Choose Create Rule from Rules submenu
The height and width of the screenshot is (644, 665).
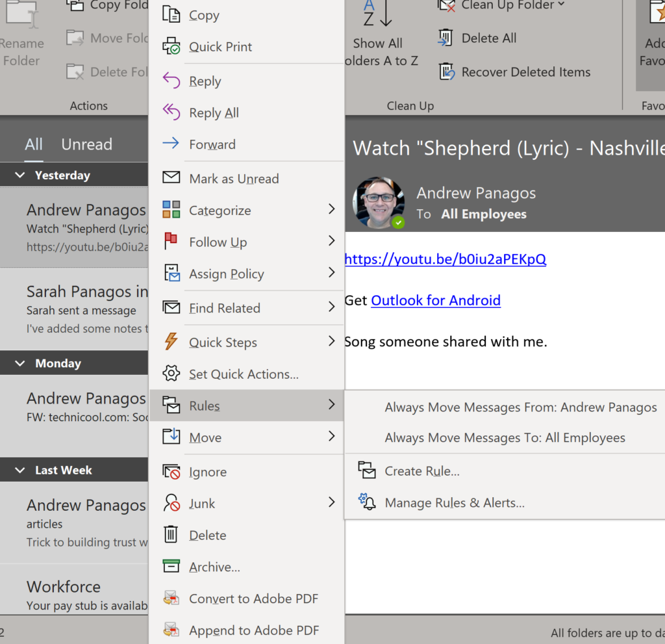tap(421, 471)
